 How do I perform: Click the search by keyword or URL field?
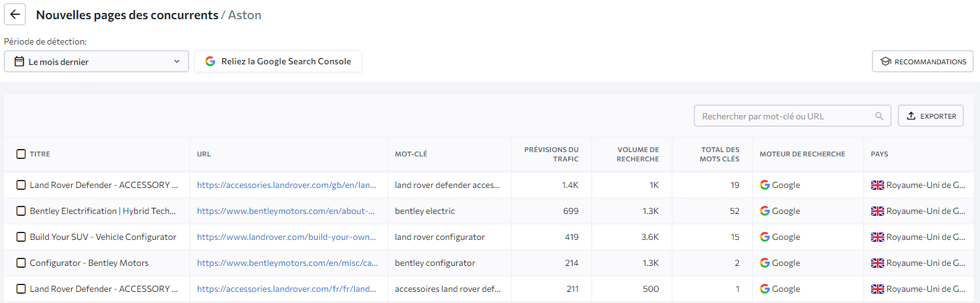pos(793,116)
